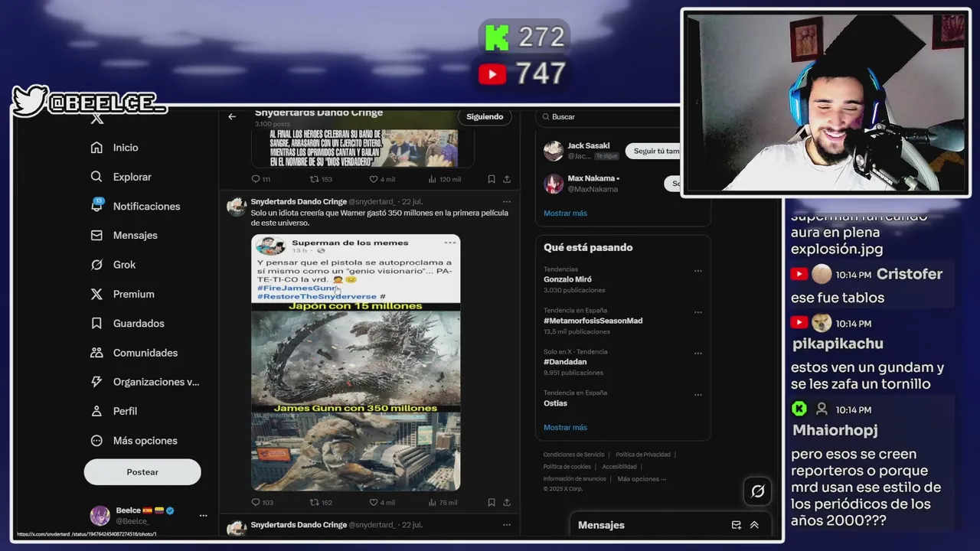Click Mostrar más under trends

565,428
